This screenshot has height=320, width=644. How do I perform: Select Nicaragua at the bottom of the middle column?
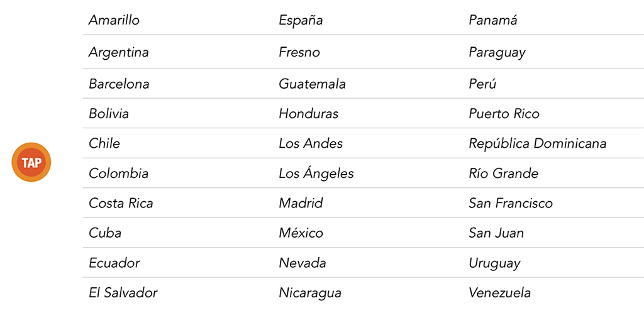pyautogui.click(x=310, y=293)
